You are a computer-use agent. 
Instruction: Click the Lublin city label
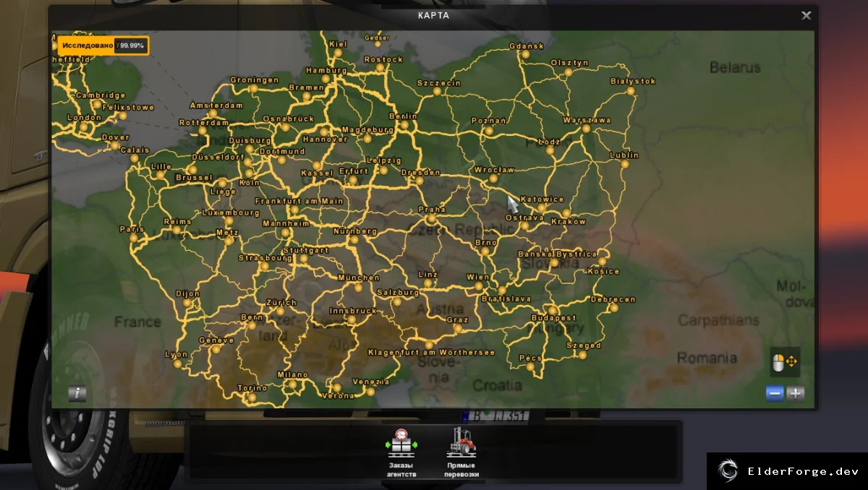[x=624, y=155]
